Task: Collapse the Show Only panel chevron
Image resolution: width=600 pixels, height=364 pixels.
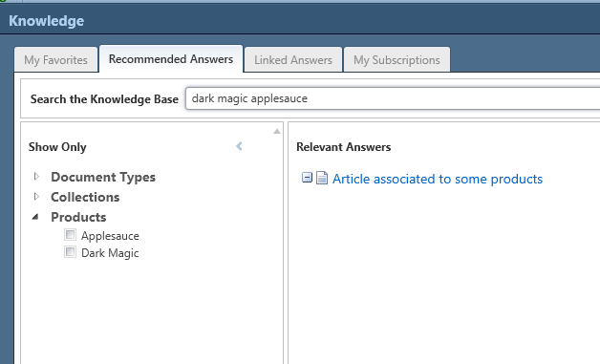Action: coord(239,146)
